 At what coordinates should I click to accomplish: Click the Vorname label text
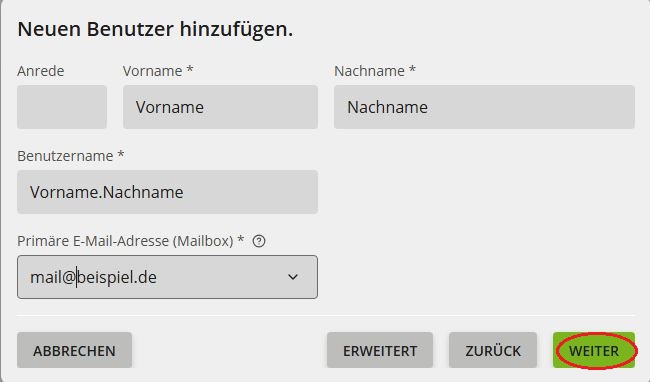[153, 71]
